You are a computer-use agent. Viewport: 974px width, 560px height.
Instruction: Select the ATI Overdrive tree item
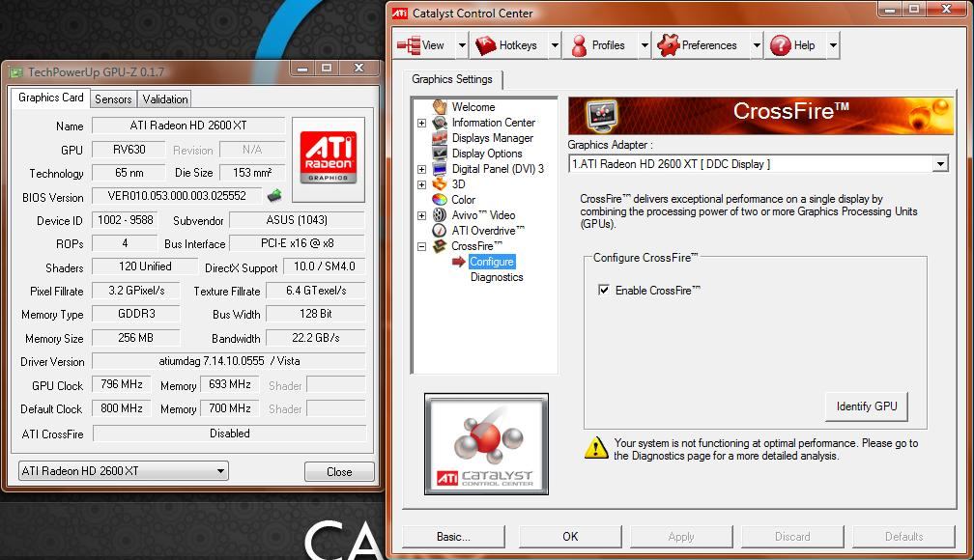pos(488,231)
